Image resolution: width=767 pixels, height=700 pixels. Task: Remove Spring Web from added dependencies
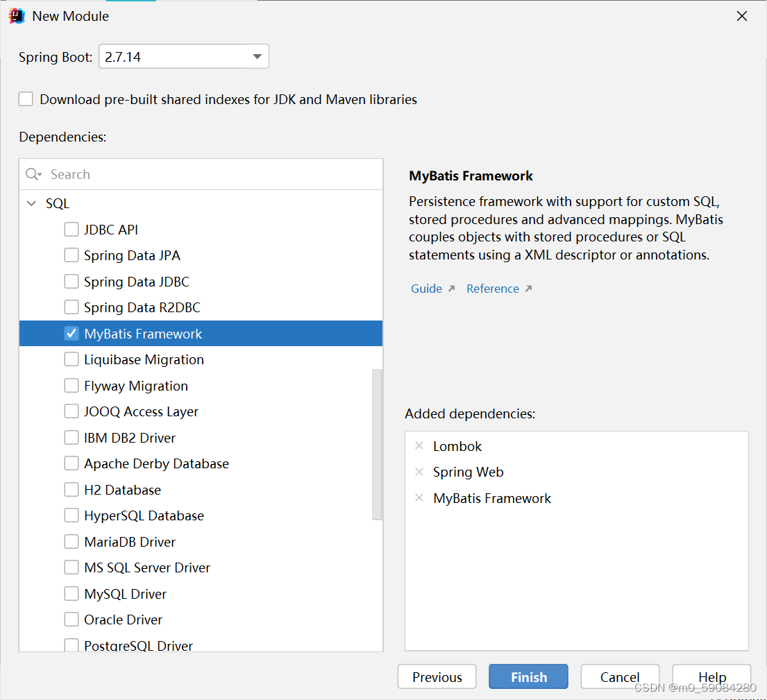click(x=419, y=472)
